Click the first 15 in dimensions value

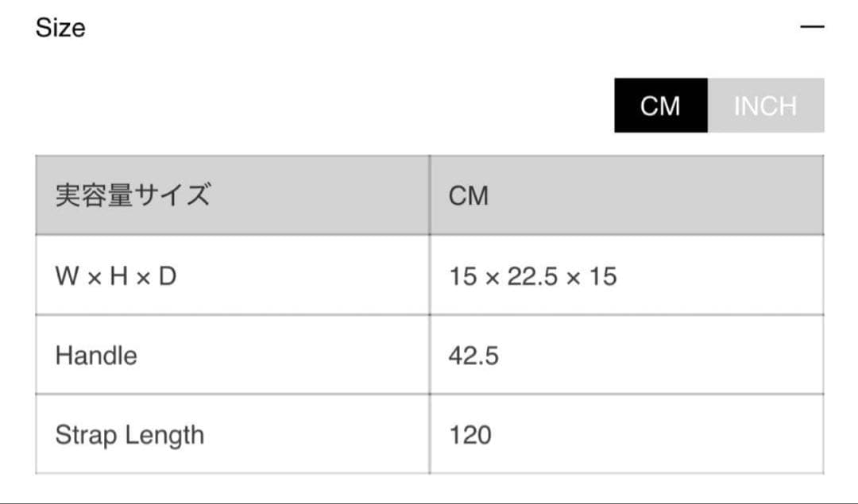coord(462,276)
